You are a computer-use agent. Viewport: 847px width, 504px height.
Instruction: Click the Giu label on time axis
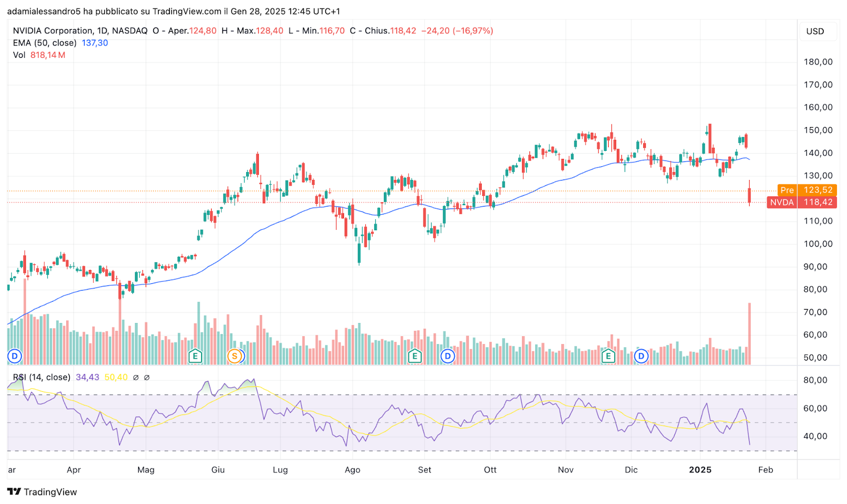click(218, 470)
